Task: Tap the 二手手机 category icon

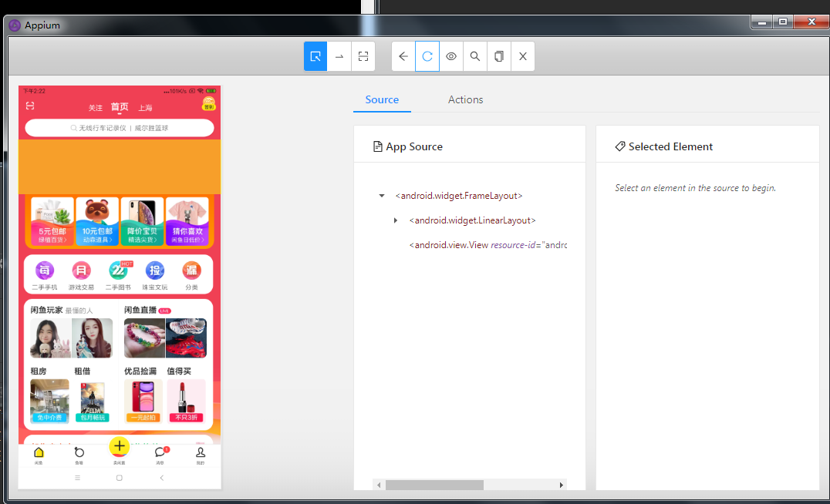Action: (45, 270)
